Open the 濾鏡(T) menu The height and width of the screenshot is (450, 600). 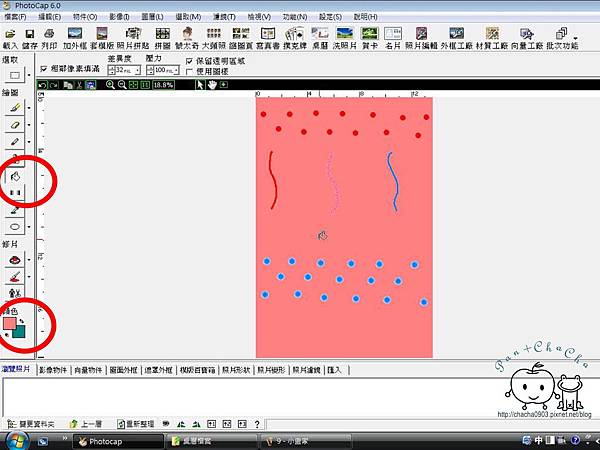(224, 17)
